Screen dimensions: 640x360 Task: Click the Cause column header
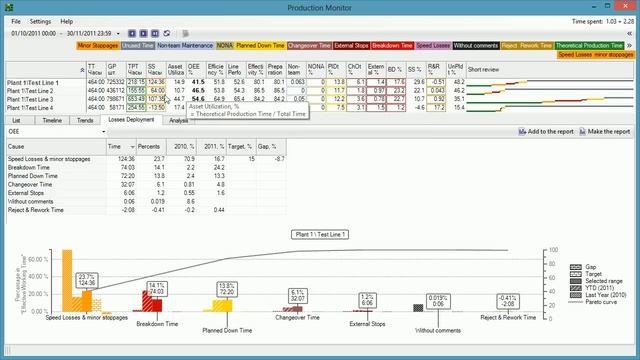point(56,147)
